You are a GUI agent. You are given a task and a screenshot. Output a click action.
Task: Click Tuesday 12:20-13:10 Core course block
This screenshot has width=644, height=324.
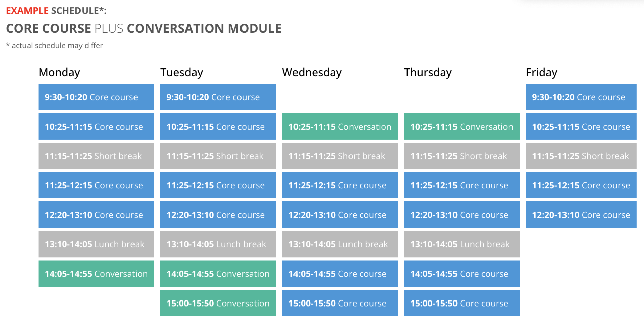tap(218, 215)
